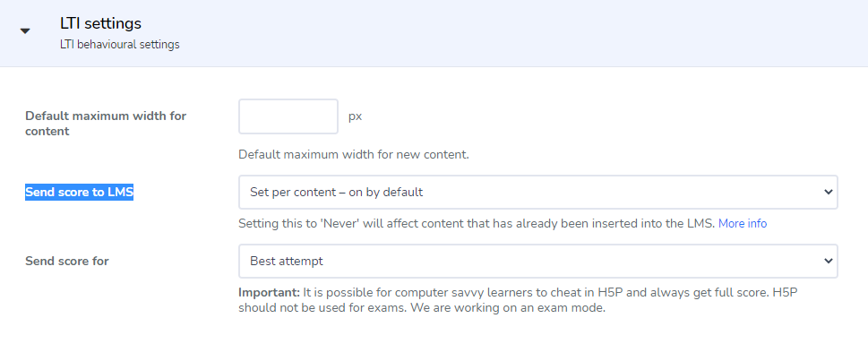Open the Send score to LMS dropdown

(x=538, y=193)
